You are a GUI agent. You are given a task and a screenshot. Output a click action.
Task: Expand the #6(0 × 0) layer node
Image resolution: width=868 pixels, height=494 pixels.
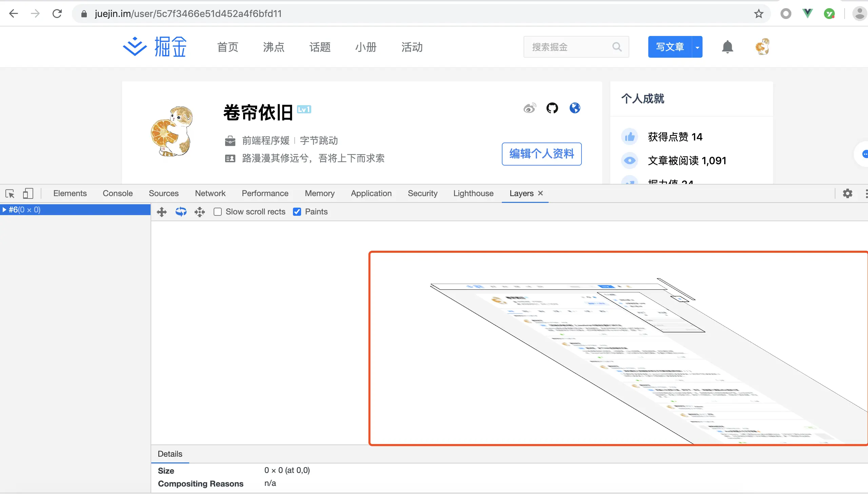[x=4, y=210]
